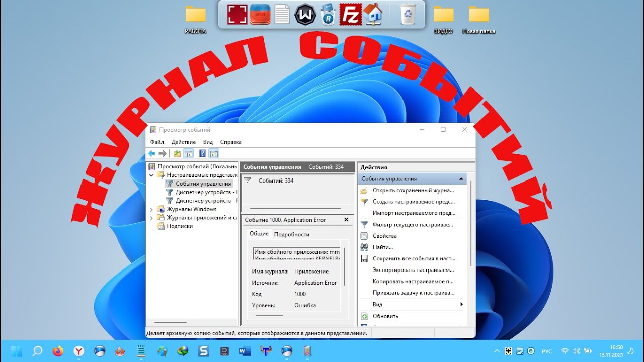Click the Настраиваемые представления folder label

202,175
